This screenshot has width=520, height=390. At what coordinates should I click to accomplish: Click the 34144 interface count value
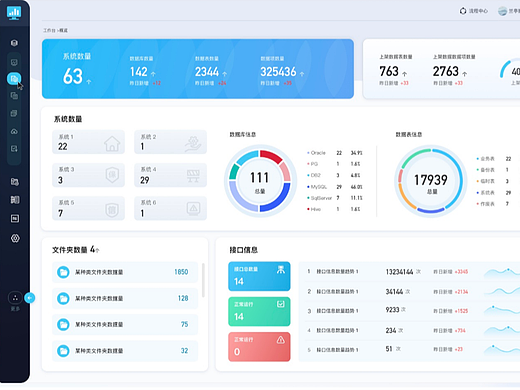(x=394, y=292)
